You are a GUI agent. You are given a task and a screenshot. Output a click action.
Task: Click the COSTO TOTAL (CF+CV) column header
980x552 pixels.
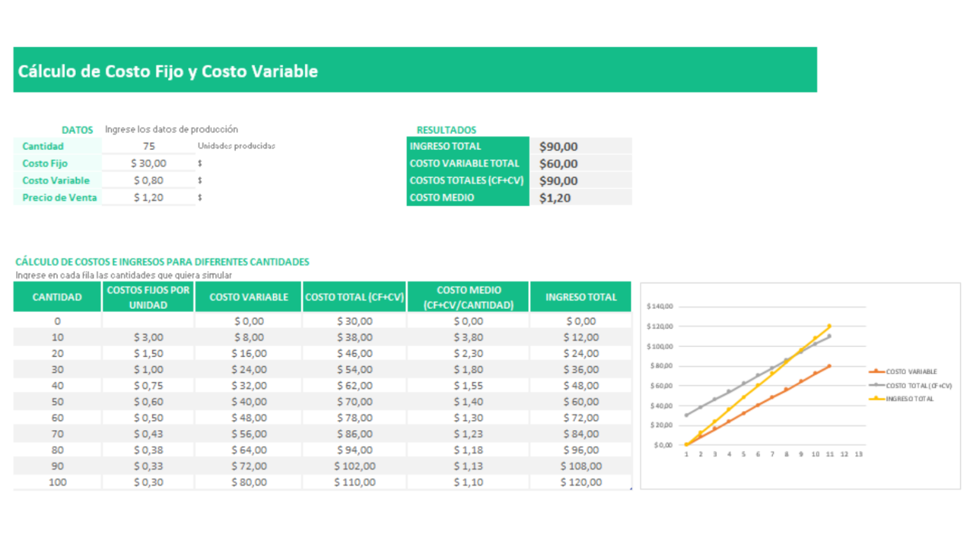click(x=354, y=296)
